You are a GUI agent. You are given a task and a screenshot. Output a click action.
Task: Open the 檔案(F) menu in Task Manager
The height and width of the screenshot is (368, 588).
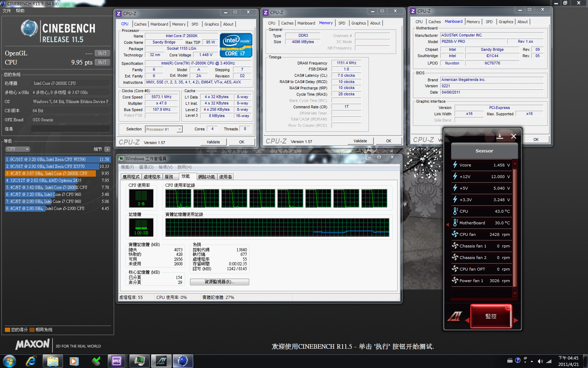pyautogui.click(x=127, y=167)
